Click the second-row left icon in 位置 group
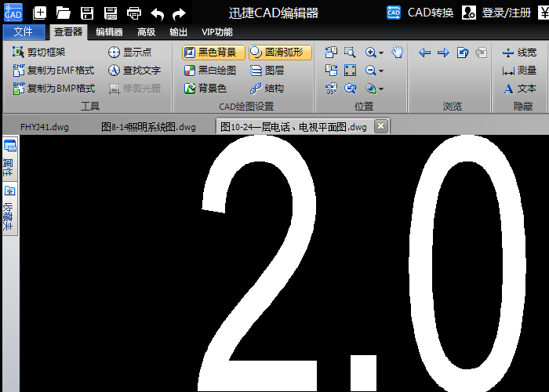Viewport: 549px width, 392px height. pos(331,71)
